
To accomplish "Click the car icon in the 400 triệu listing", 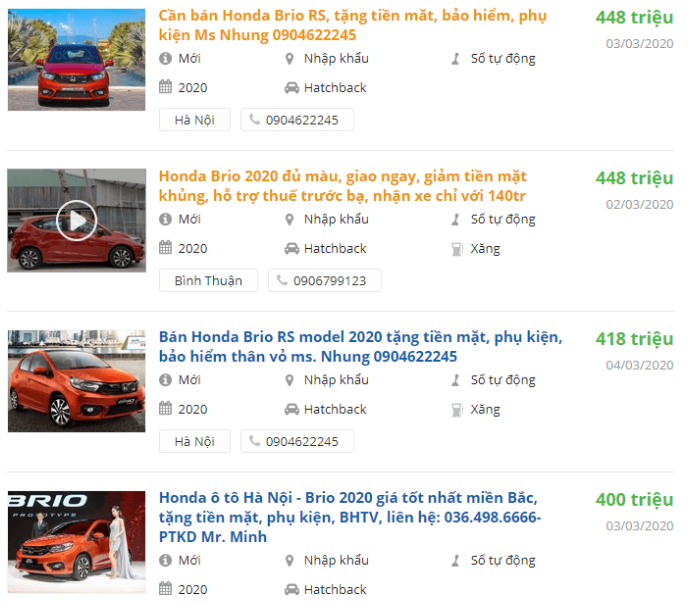I will point(292,589).
